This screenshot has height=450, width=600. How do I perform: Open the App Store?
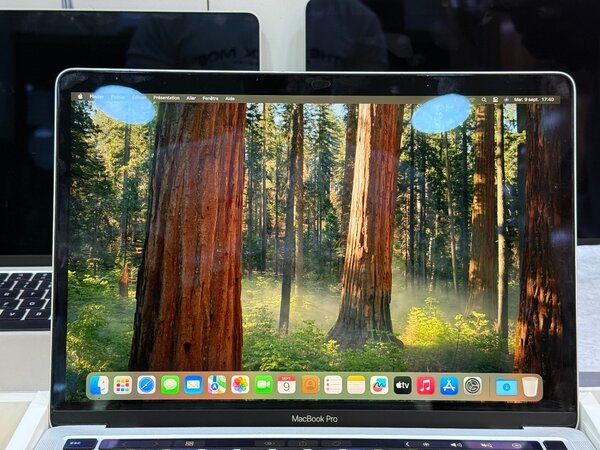449,385
